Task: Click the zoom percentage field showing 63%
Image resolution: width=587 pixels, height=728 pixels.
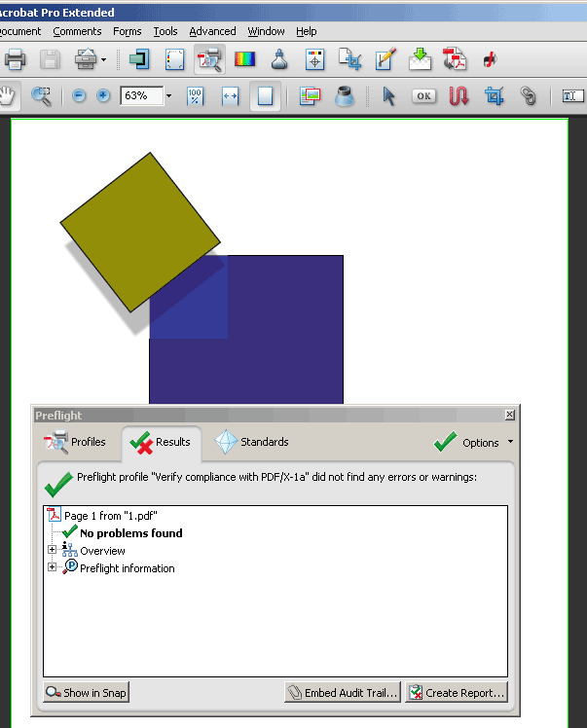Action: click(x=142, y=95)
